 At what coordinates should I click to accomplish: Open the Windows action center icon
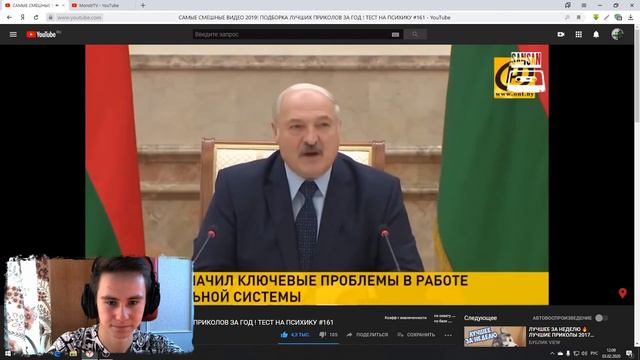629,353
